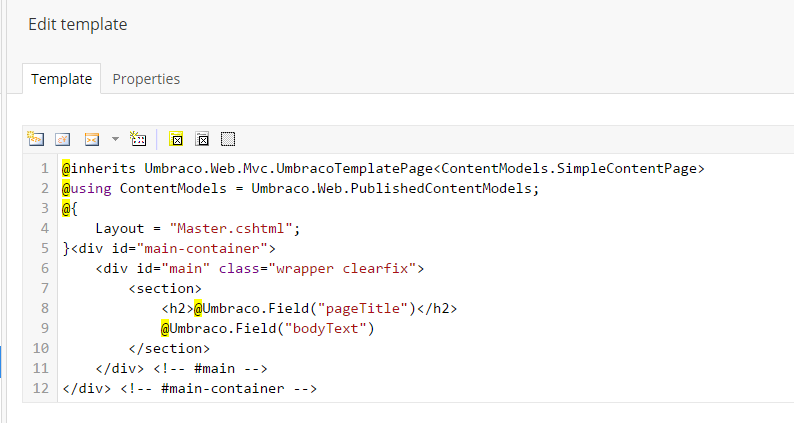This screenshot has width=794, height=423.
Task: Click the Edit template heading
Action: (77, 24)
